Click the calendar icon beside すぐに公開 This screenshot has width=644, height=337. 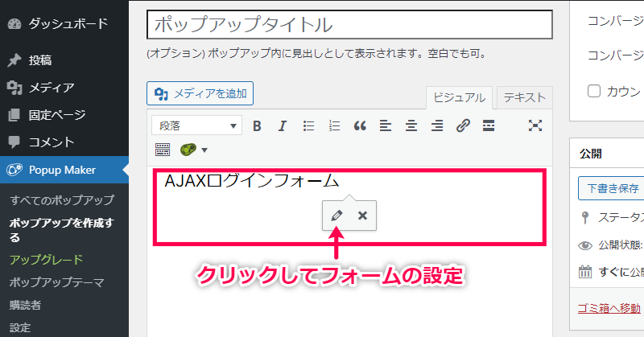pyautogui.click(x=585, y=272)
